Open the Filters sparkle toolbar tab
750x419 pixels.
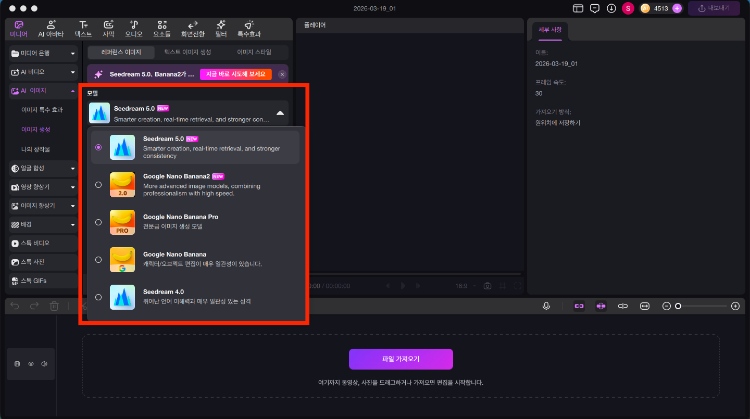(x=221, y=29)
